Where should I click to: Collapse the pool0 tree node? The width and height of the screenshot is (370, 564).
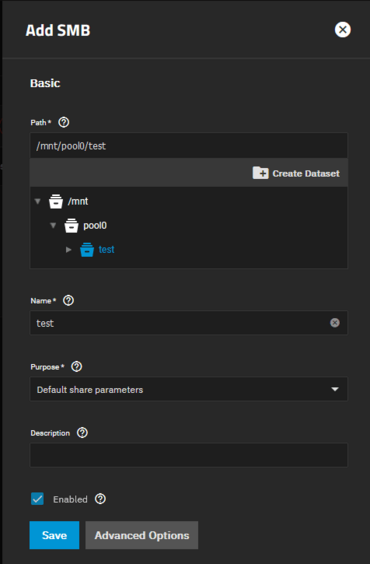pyautogui.click(x=53, y=226)
